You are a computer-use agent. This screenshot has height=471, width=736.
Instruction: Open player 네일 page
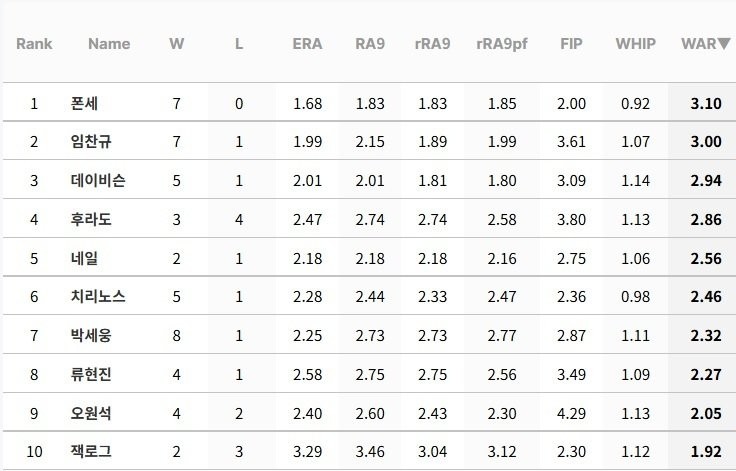point(85,259)
